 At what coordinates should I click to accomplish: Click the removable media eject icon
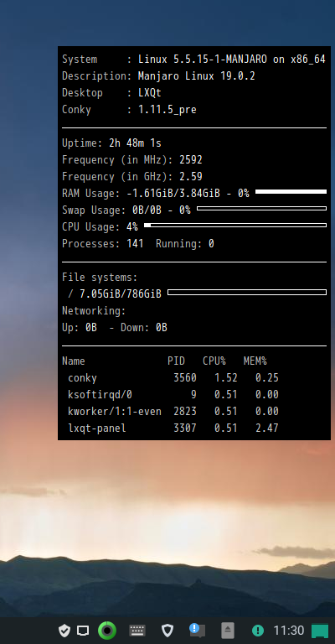228,630
